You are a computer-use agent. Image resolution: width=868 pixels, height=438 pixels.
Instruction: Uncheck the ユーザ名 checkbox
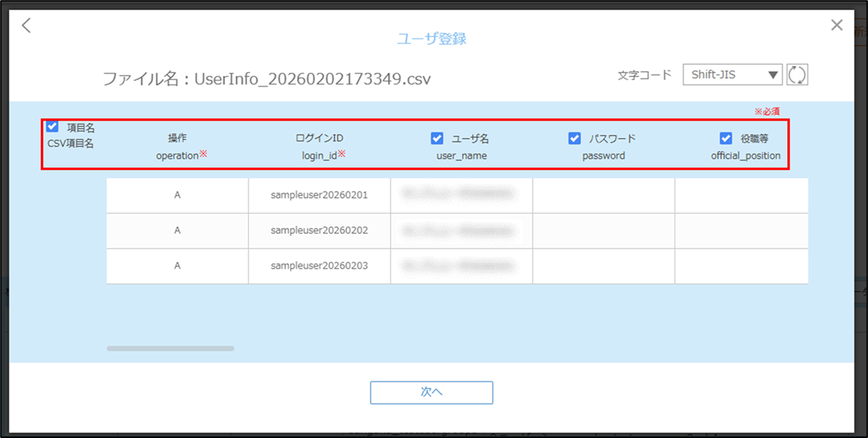pyautogui.click(x=437, y=138)
